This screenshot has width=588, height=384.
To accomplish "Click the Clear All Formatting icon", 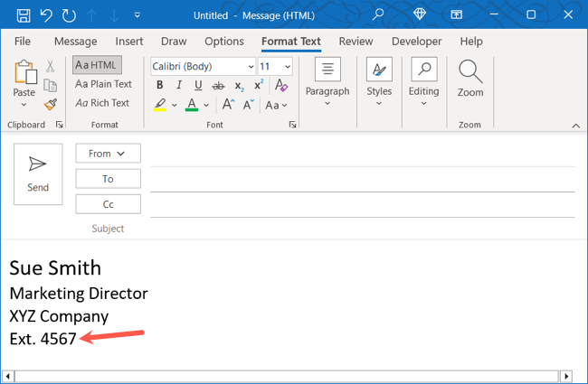I will 281,86.
